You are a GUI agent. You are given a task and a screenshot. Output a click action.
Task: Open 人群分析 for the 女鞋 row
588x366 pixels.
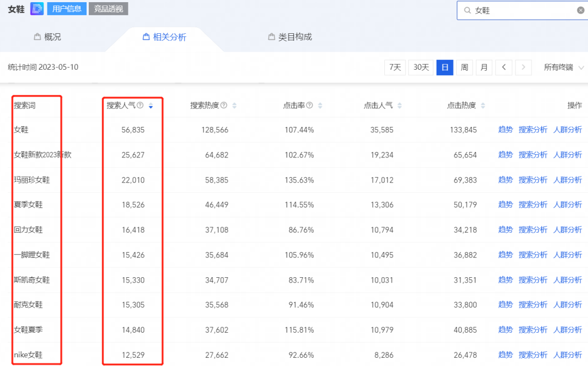(567, 130)
